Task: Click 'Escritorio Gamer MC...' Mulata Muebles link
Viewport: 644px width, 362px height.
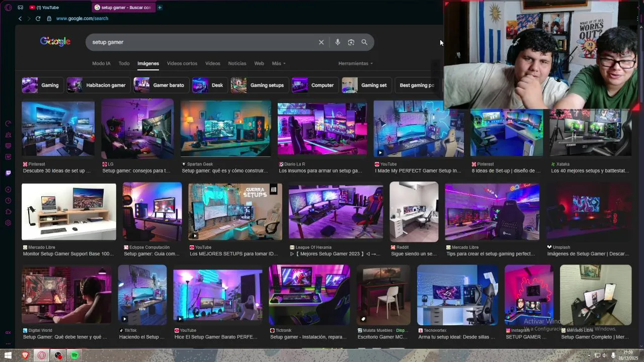Action: (x=382, y=337)
